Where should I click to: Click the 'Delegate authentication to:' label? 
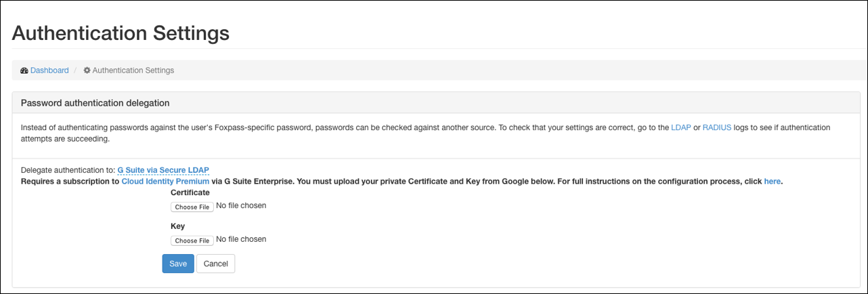pyautogui.click(x=68, y=170)
